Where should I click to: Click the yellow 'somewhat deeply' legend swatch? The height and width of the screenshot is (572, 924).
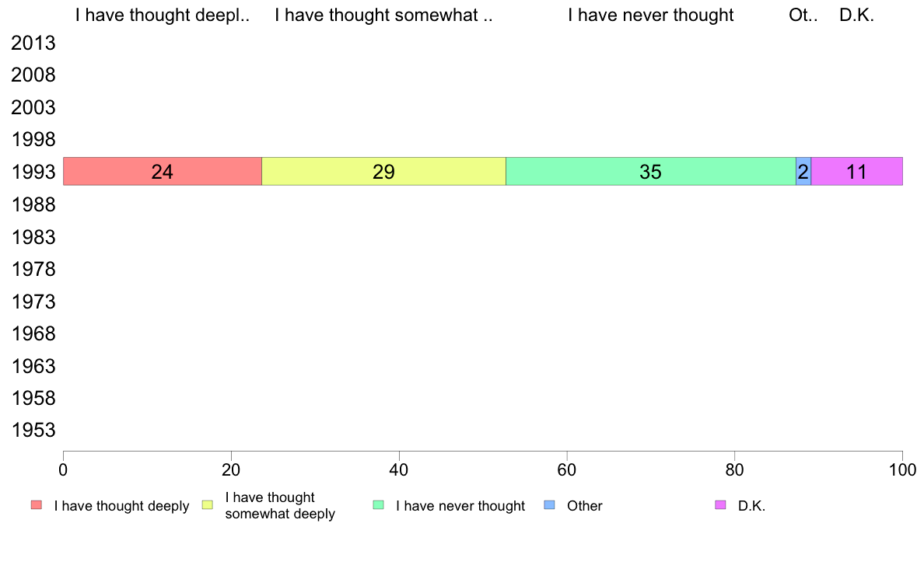pos(208,505)
